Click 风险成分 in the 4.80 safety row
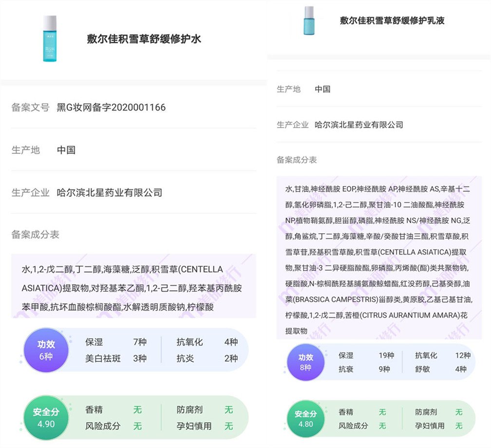Viewport: 491px width, 448px height. tap(353, 426)
